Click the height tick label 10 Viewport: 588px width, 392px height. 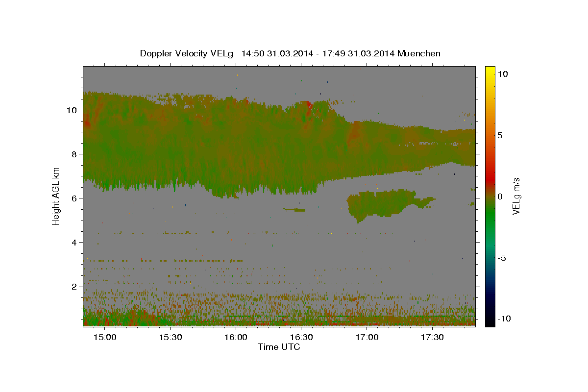72,110
